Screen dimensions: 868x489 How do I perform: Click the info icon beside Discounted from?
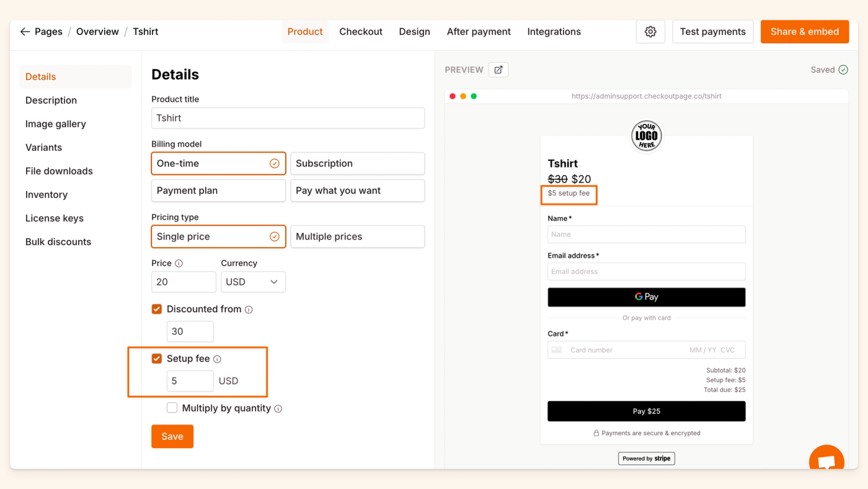[249, 310]
